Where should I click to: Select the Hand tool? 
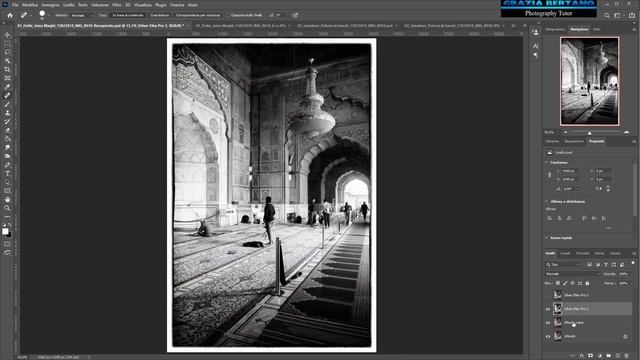[7, 200]
